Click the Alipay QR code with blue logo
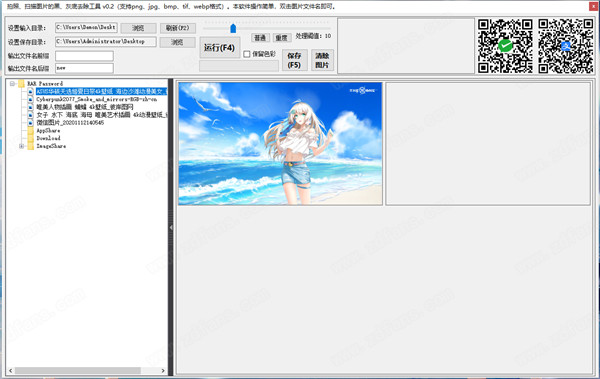The image size is (600, 379). (x=566, y=46)
